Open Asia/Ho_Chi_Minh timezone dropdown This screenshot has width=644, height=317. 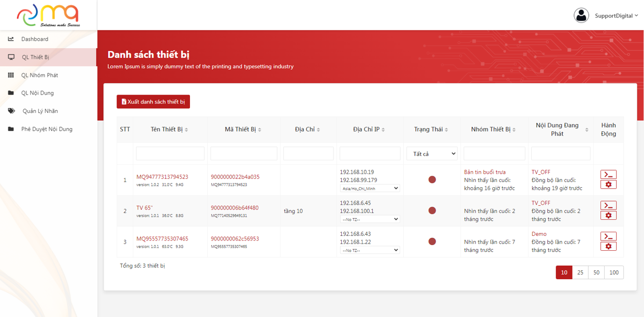[x=370, y=189]
